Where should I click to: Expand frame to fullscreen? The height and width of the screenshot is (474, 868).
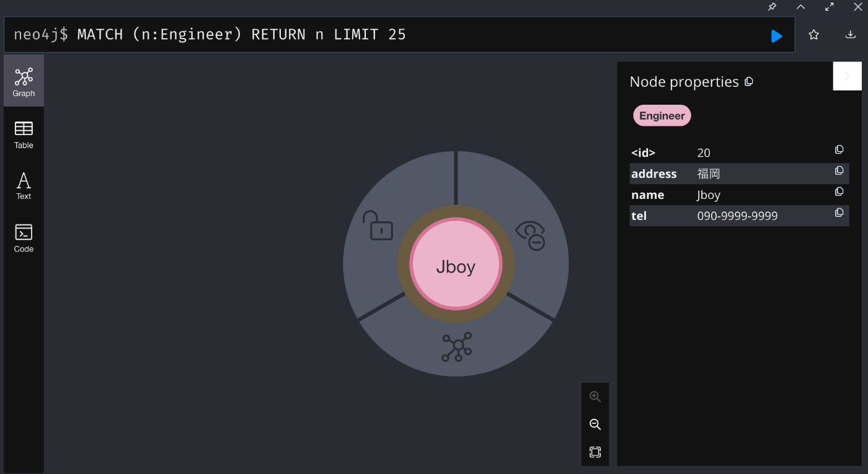(830, 7)
